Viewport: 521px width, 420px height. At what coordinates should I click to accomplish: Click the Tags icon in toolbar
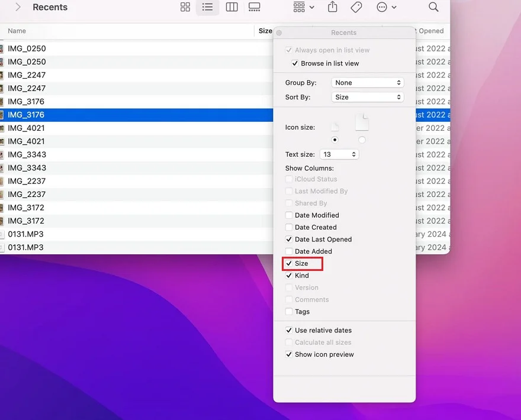[x=356, y=7]
